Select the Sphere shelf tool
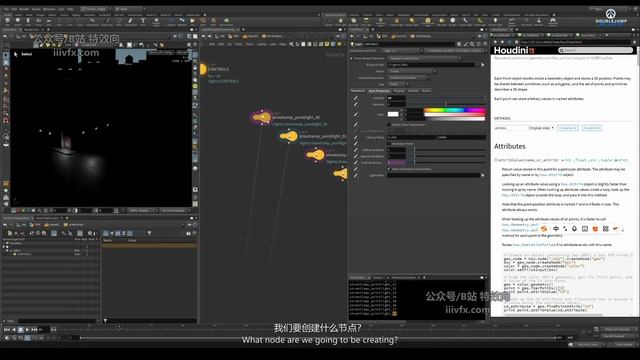Viewport: 640px width, 360px height. click(x=18, y=20)
